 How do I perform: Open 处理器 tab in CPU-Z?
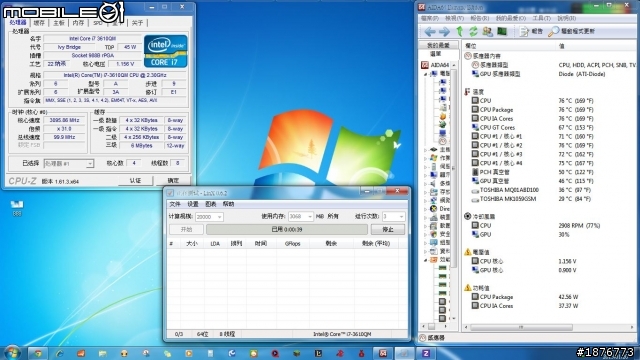[x=18, y=22]
